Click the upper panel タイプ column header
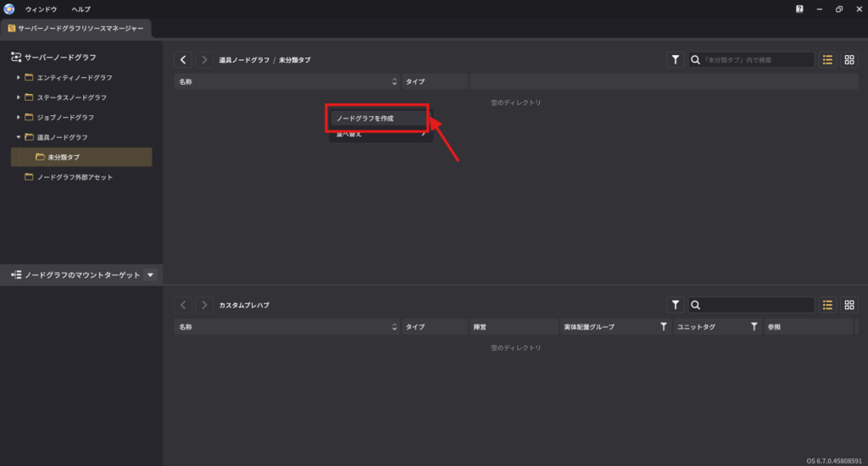 point(435,82)
